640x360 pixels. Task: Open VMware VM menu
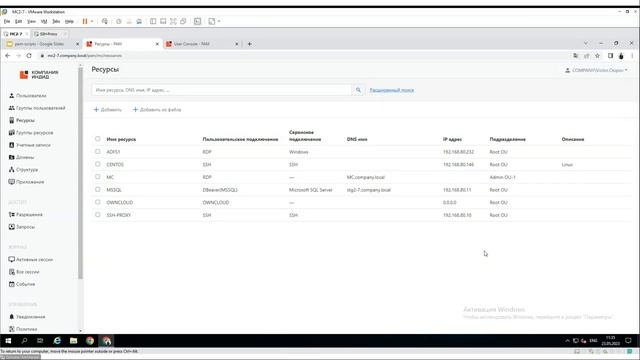pos(44,21)
